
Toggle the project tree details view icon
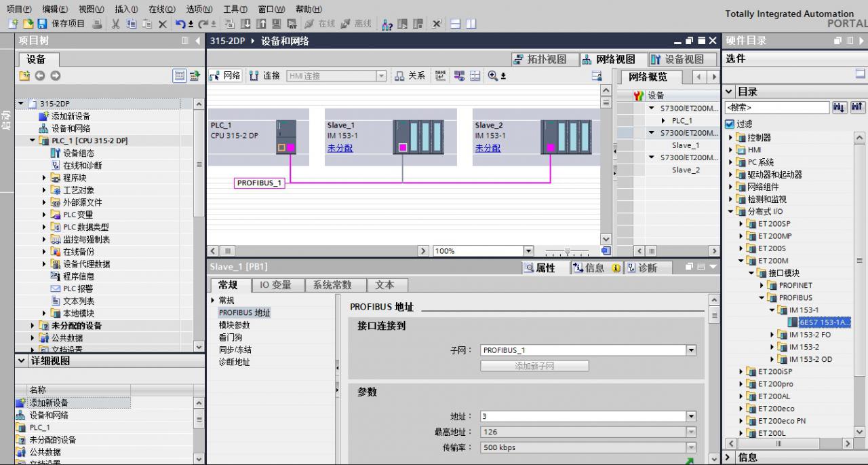click(180, 76)
